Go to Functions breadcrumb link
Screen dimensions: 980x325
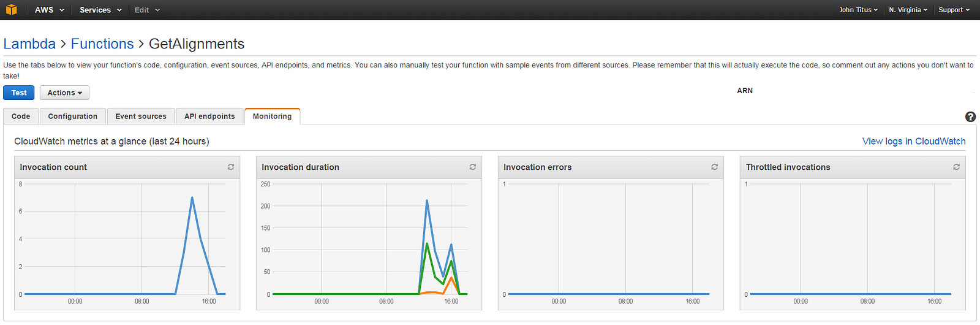(102, 44)
